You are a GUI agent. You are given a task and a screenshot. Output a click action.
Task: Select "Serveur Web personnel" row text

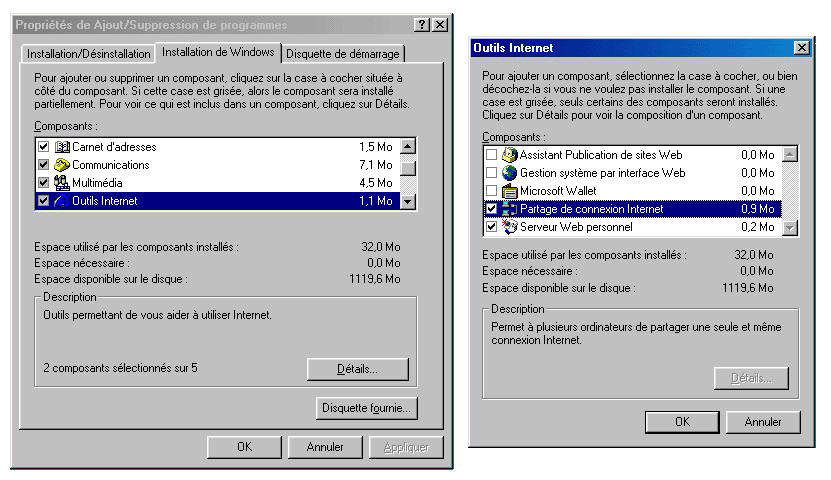click(x=576, y=227)
